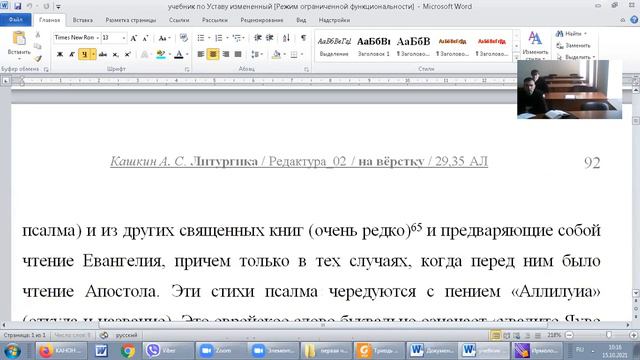Image resolution: width=640 pixels, height=360 pixels.
Task: Justify text icon
Action: pos(238,54)
